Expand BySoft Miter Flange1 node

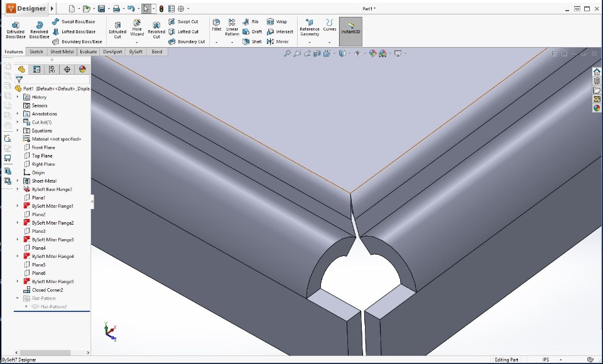click(18, 206)
